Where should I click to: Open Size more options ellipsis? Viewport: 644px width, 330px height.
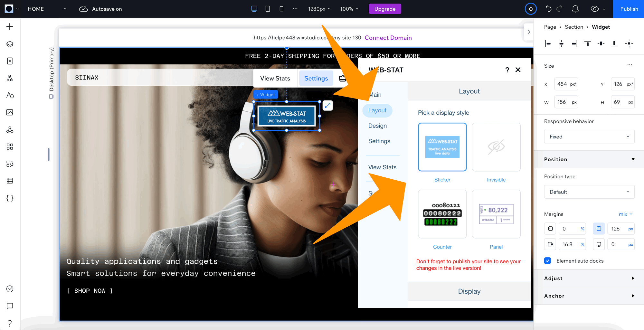point(630,65)
